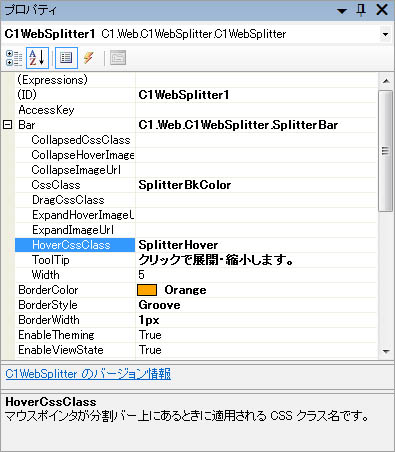This screenshot has width=395, height=452.
Task: Select the (ID) property name
Action: point(27,95)
